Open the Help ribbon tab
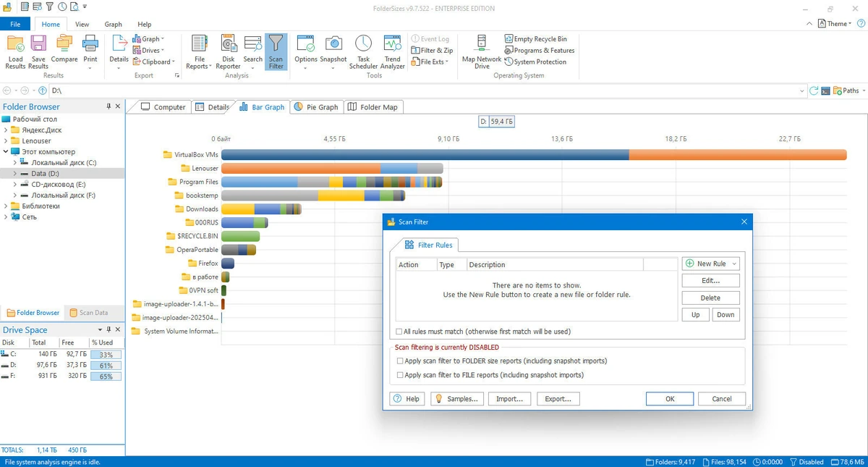 pos(145,24)
